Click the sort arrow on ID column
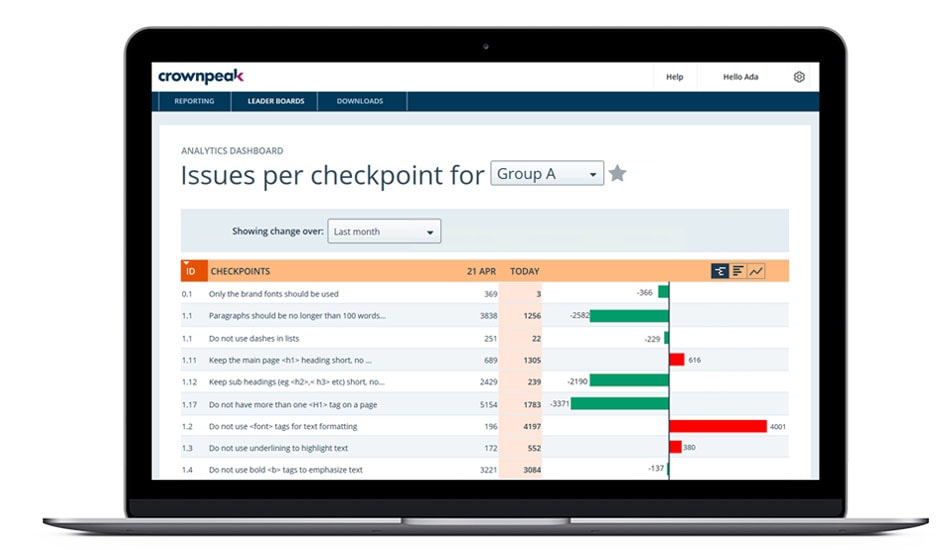Image resolution: width=947 pixels, height=550 pixels. pos(187,263)
